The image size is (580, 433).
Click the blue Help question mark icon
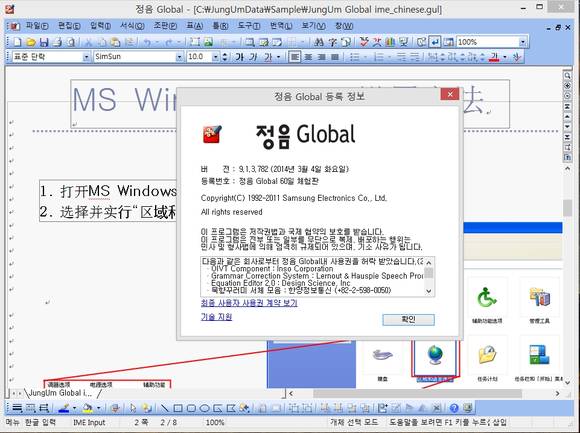pos(454,408)
